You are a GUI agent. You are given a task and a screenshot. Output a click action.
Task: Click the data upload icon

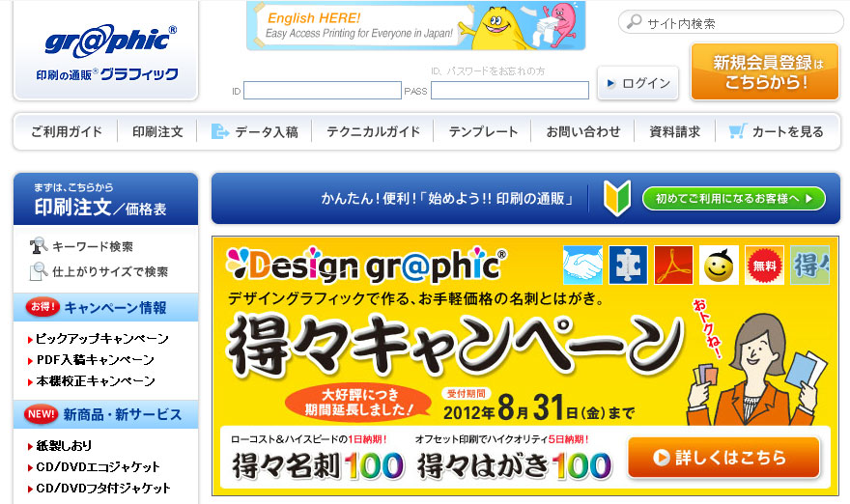(x=219, y=131)
